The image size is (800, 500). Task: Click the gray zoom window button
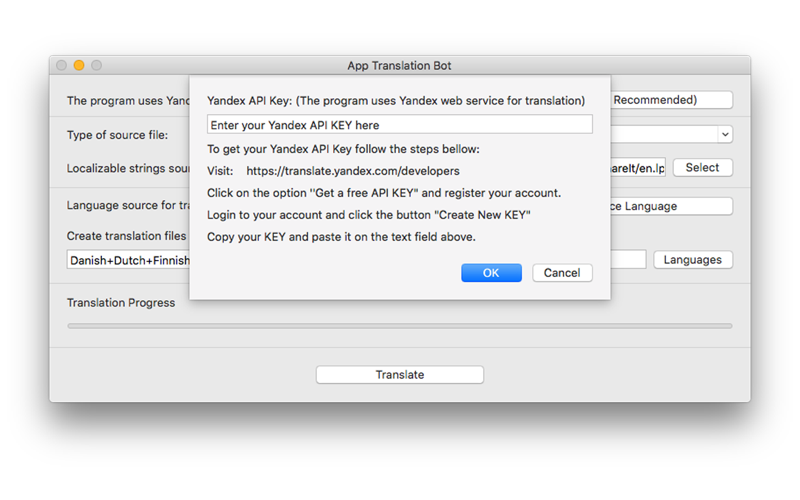pos(96,65)
